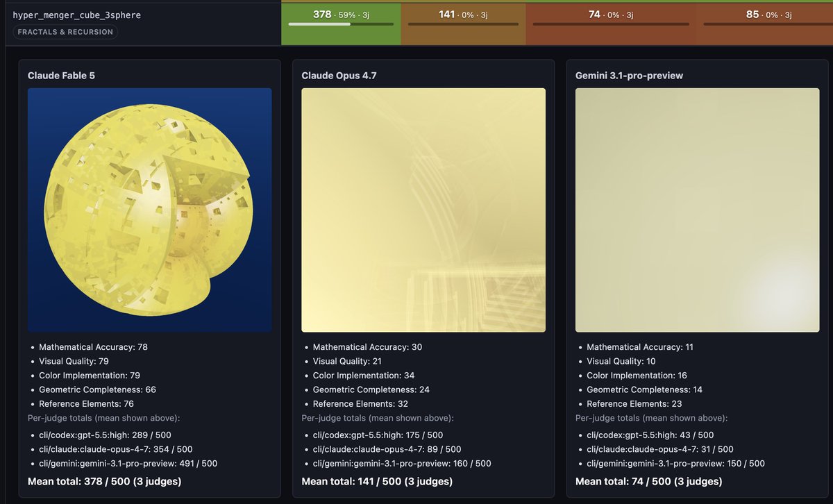Click the Claude Fable 5 card heading
This screenshot has width=833, height=504.
[x=61, y=76]
